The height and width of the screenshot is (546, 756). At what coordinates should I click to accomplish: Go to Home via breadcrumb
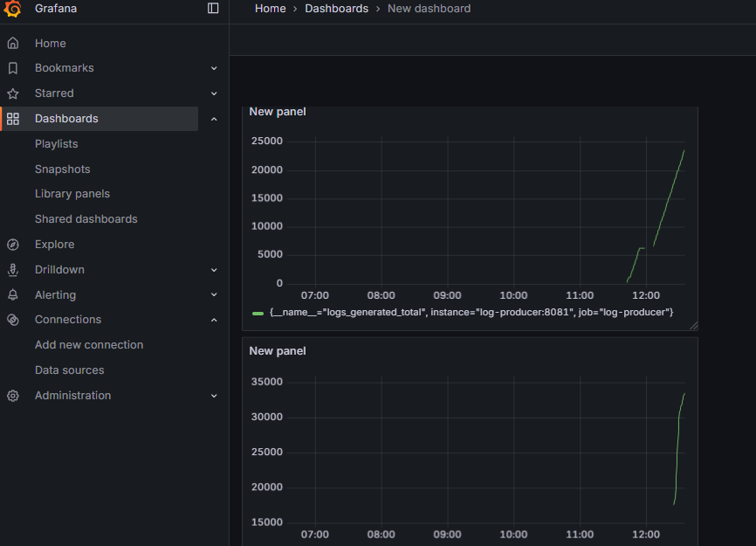pyautogui.click(x=270, y=9)
